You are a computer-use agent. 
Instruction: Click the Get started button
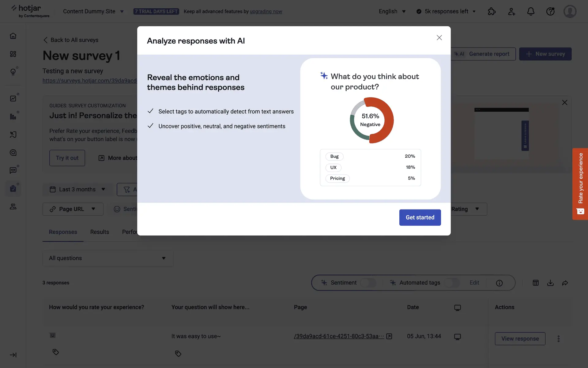tap(420, 217)
